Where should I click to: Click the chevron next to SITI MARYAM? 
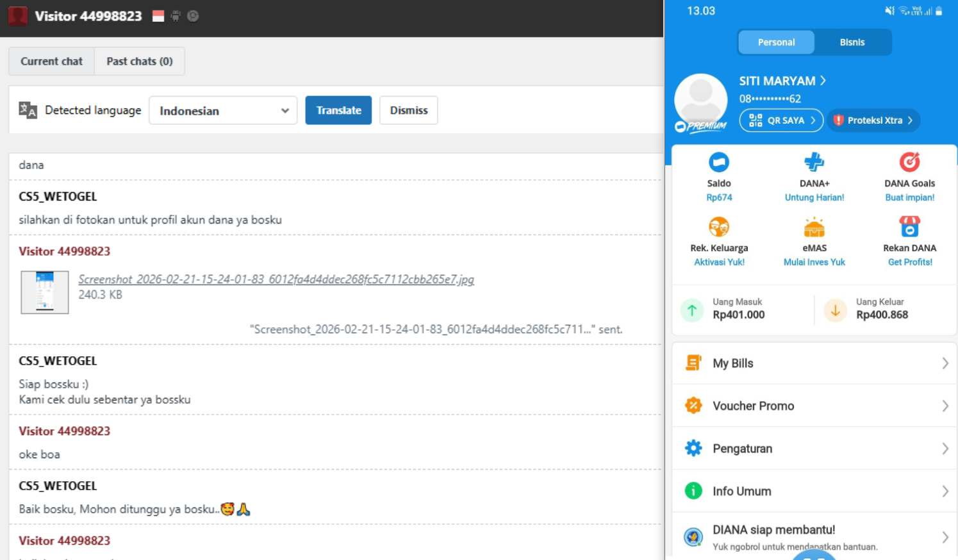tap(823, 81)
